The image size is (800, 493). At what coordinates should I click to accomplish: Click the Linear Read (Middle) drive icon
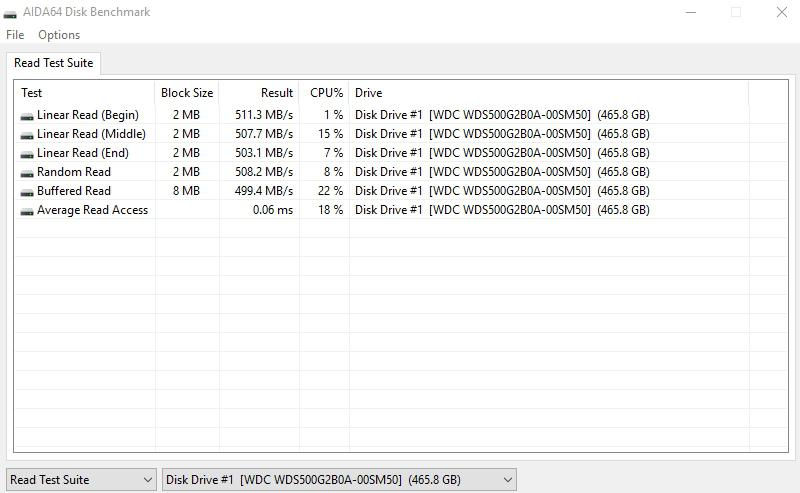point(27,135)
